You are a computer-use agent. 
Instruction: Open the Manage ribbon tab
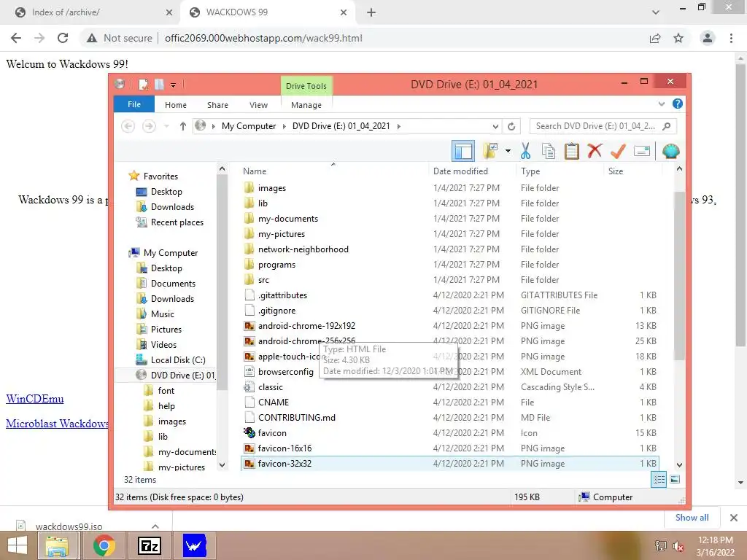[x=306, y=105]
